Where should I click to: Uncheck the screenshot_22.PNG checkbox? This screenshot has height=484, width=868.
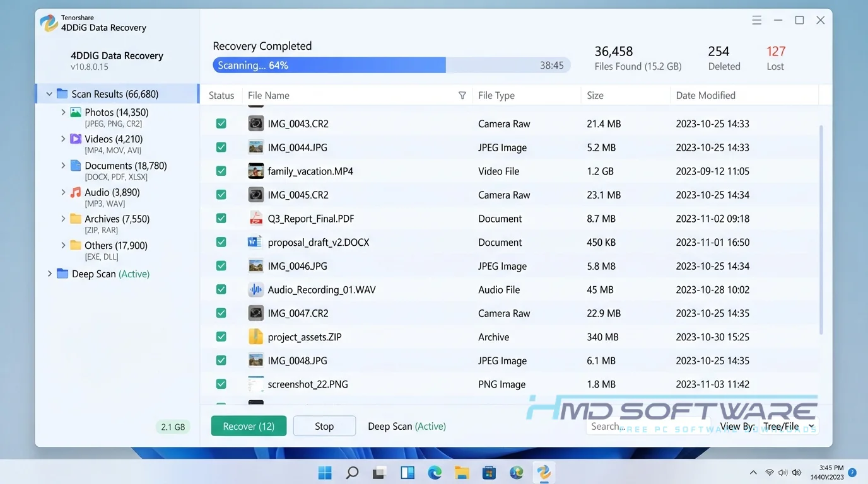coord(221,384)
